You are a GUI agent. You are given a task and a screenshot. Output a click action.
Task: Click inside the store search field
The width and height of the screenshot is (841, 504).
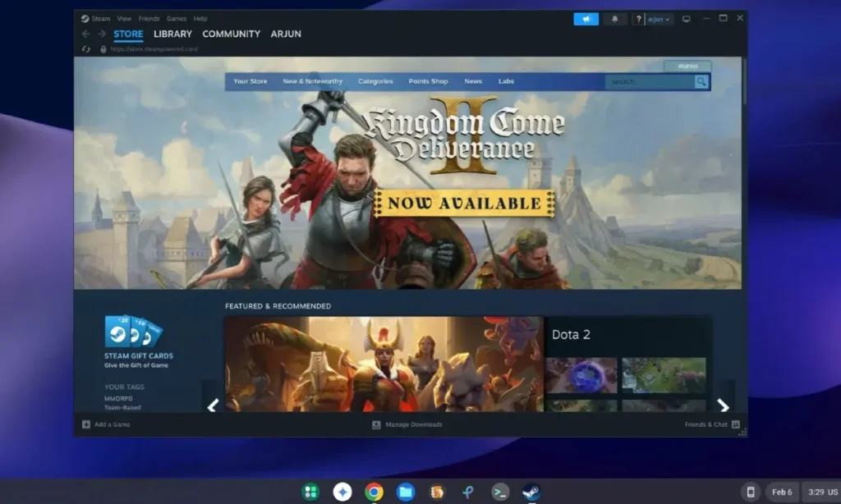[650, 81]
